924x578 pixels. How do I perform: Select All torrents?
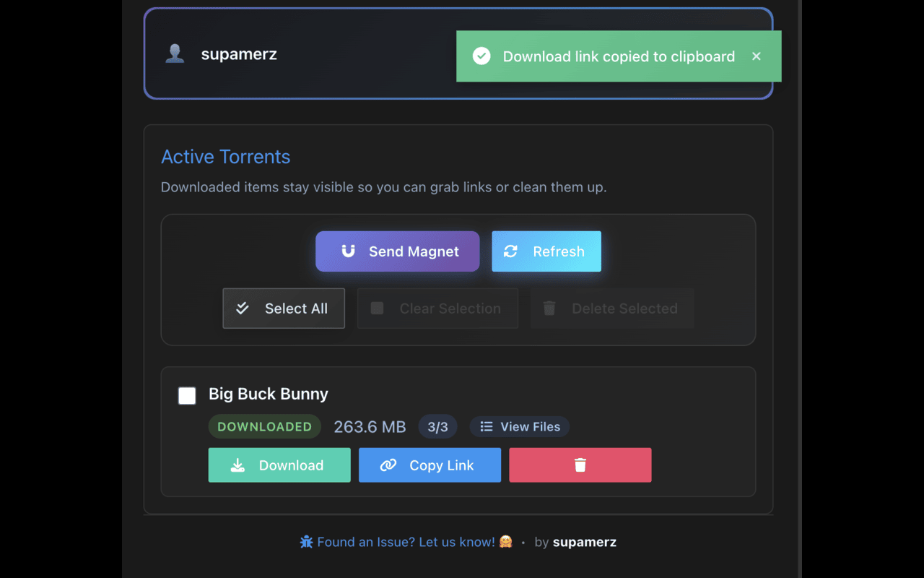[x=284, y=309]
